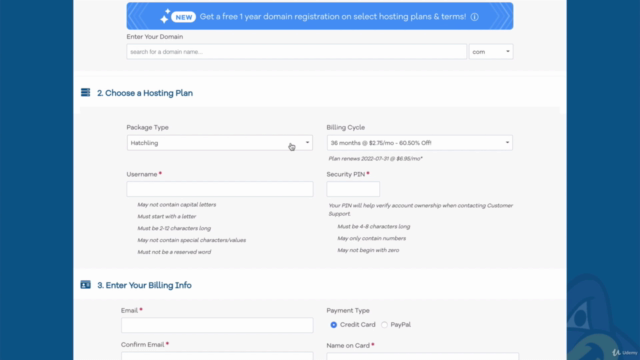
Task: Select the PayPal payment option
Action: coord(384,325)
